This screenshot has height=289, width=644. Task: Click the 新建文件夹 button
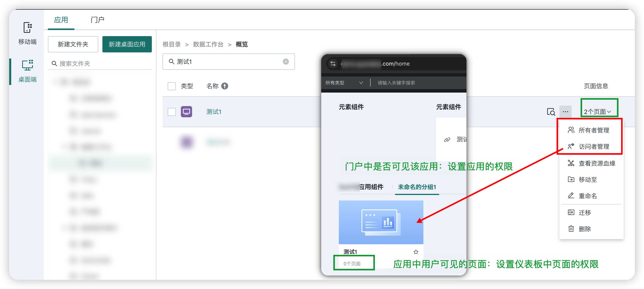coord(73,44)
